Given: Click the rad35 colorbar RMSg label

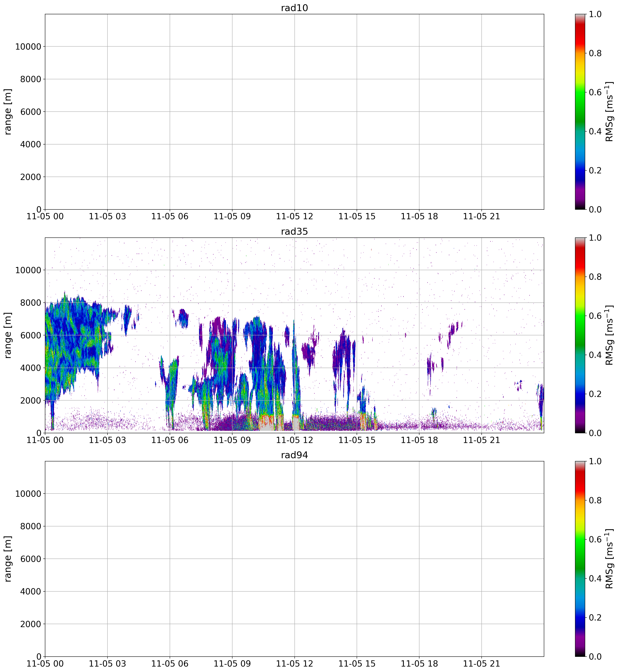Looking at the screenshot, I should coord(610,335).
